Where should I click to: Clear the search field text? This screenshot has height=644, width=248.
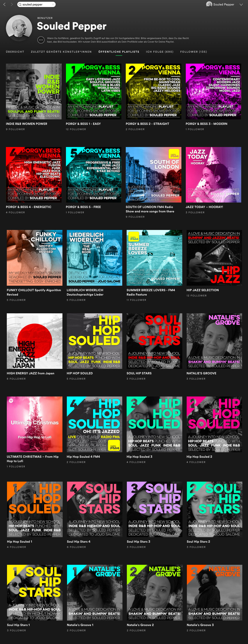point(53,5)
